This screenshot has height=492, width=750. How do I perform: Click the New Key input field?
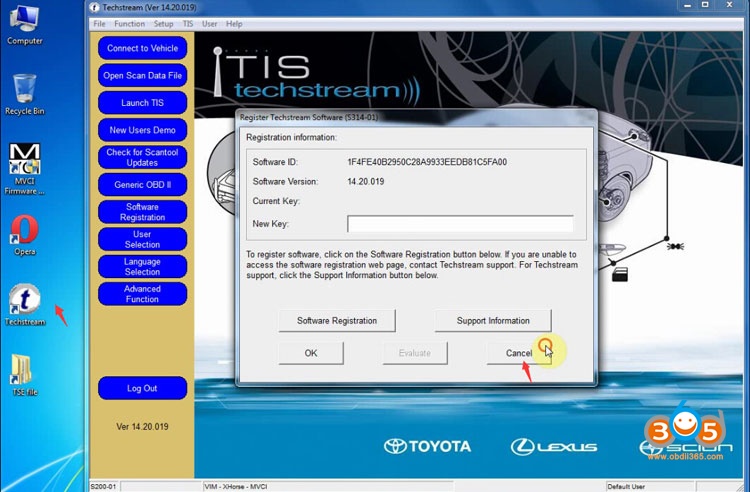point(460,224)
